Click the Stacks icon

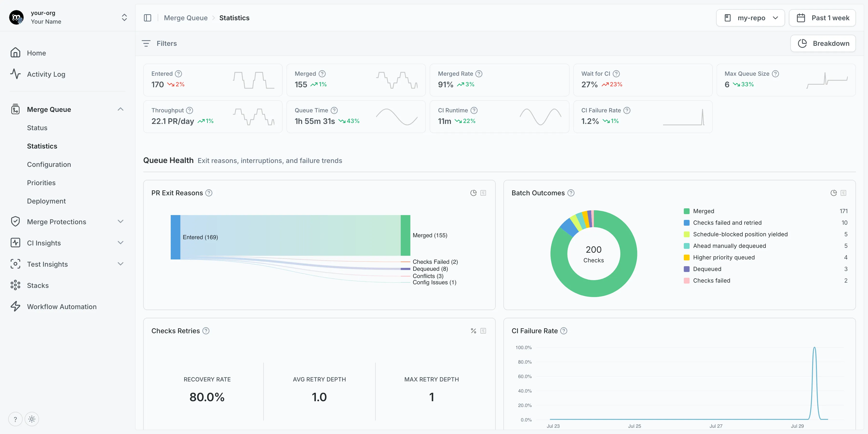(15, 285)
